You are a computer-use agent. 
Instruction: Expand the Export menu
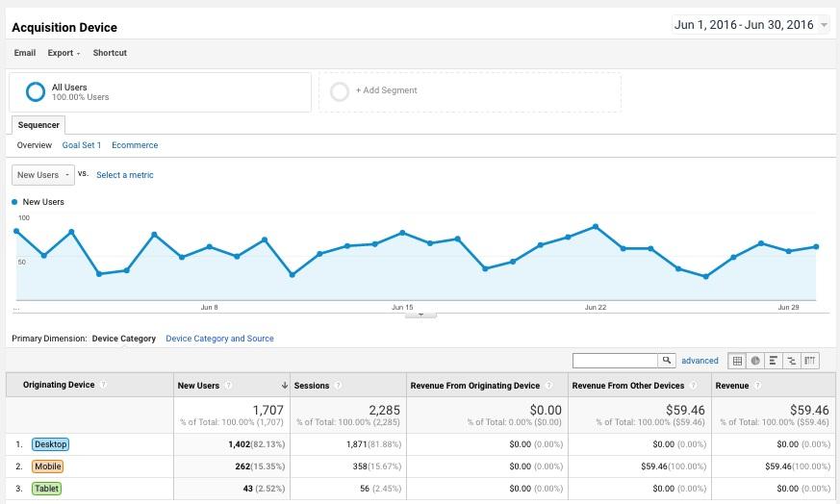pos(64,53)
